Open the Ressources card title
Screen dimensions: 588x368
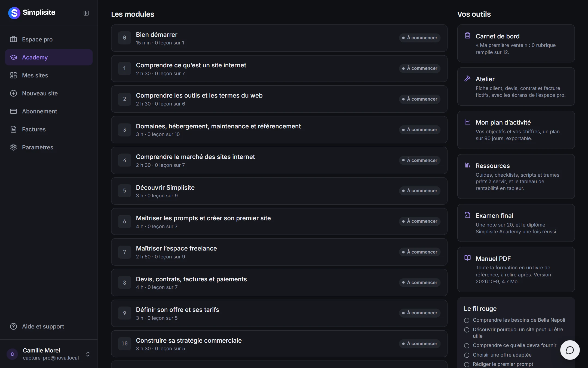tap(492, 166)
